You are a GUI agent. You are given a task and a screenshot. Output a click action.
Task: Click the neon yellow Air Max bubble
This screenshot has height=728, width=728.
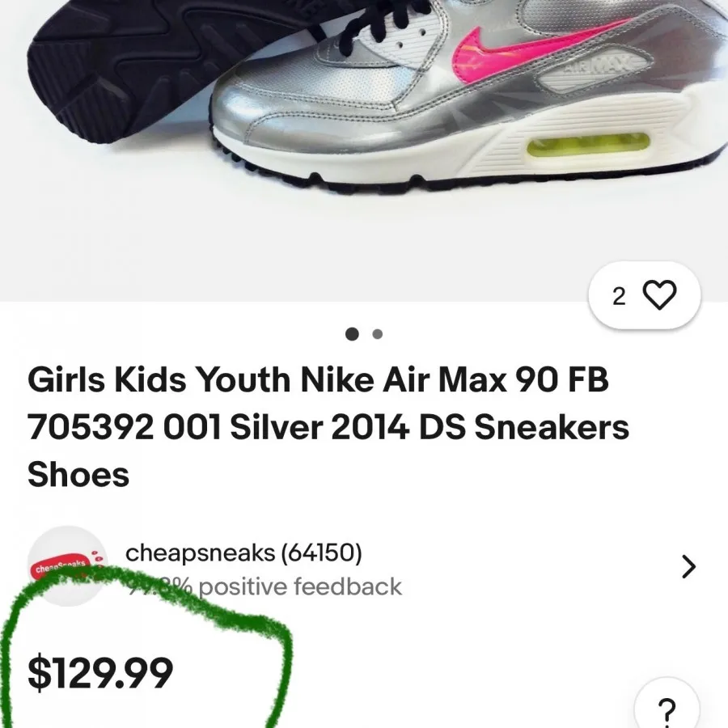point(588,143)
